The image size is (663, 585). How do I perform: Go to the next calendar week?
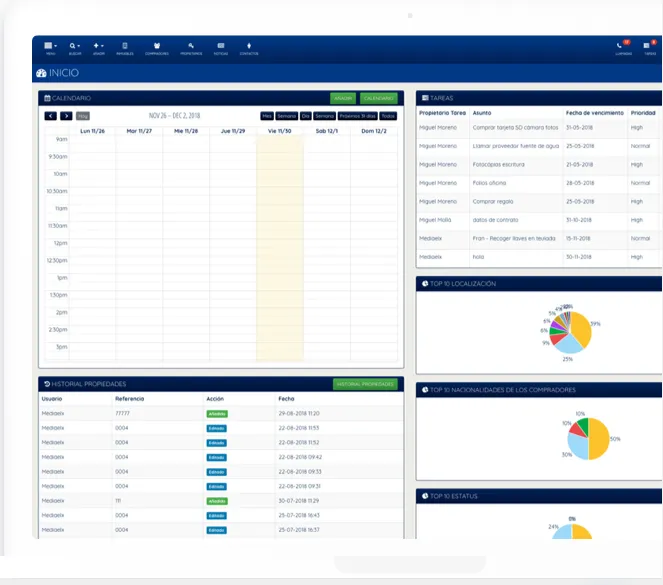click(66, 116)
